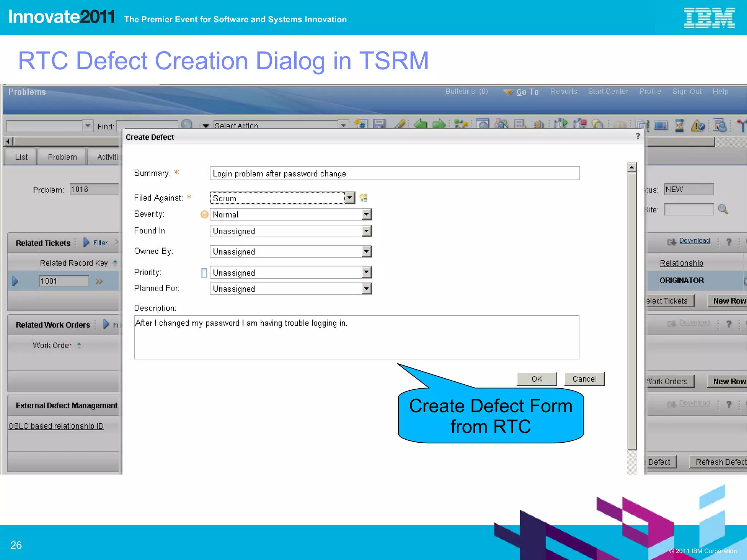Click Cancel in Create Defect dialog
The image size is (747, 560).
[584, 379]
